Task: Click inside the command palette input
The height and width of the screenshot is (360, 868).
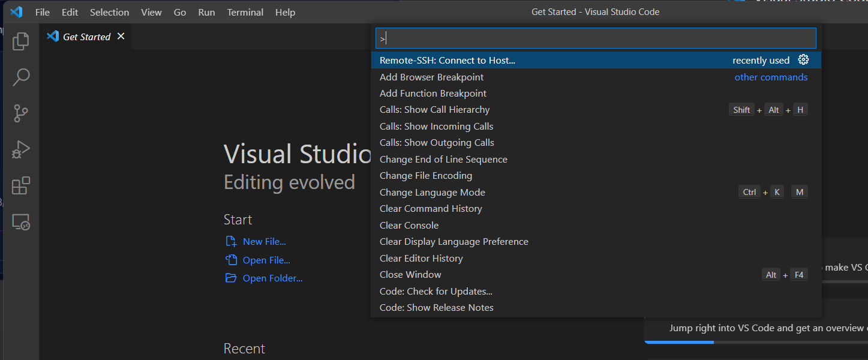Action: [595, 38]
